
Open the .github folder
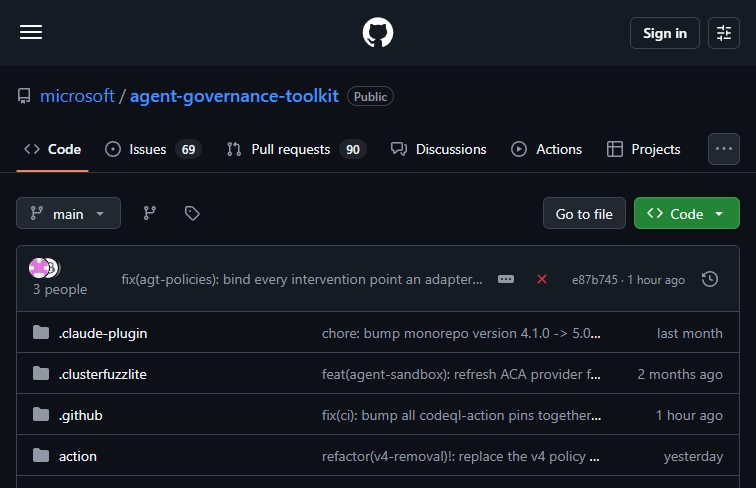click(81, 416)
